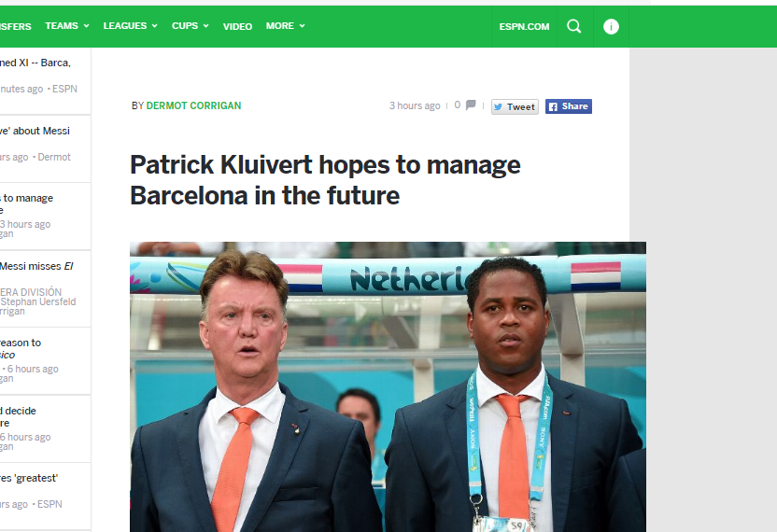Open the Cups dropdown menu
Image resolution: width=777 pixels, height=532 pixels.
190,26
